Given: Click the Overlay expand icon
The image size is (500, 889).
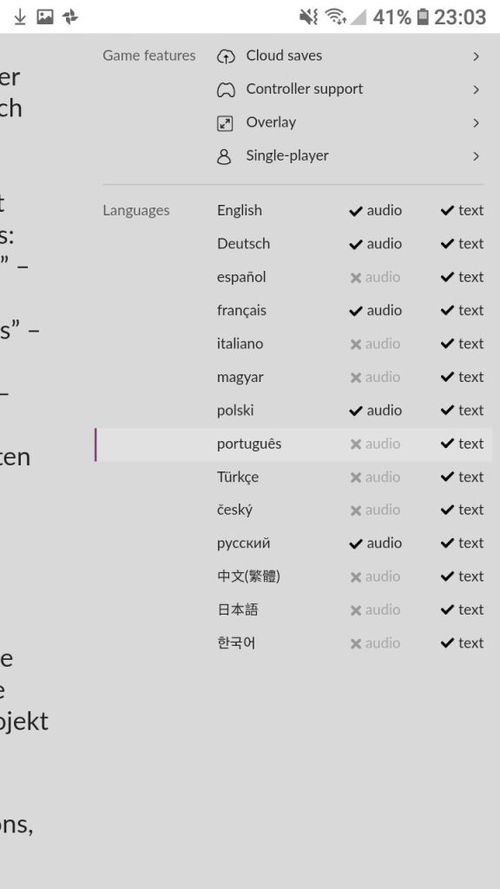Looking at the screenshot, I should point(225,123).
